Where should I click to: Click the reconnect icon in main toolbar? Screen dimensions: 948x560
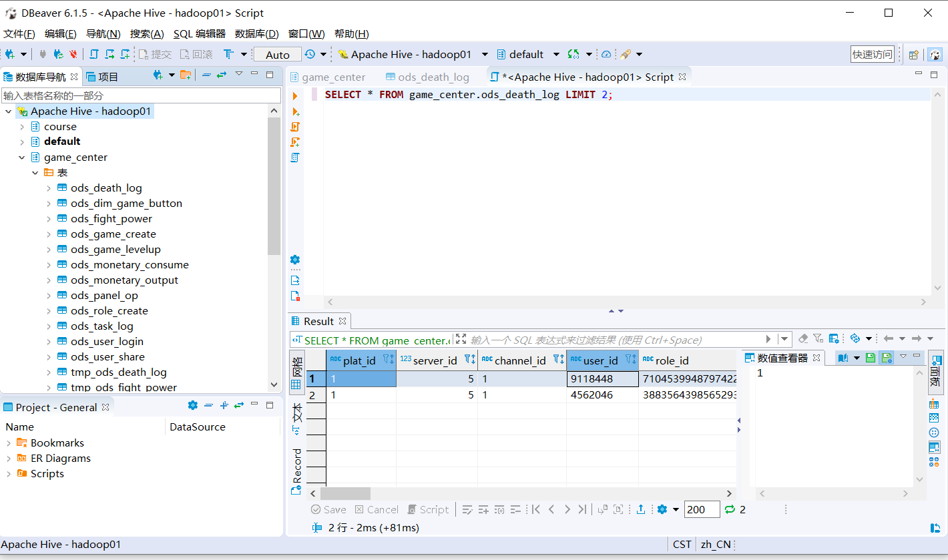59,54
